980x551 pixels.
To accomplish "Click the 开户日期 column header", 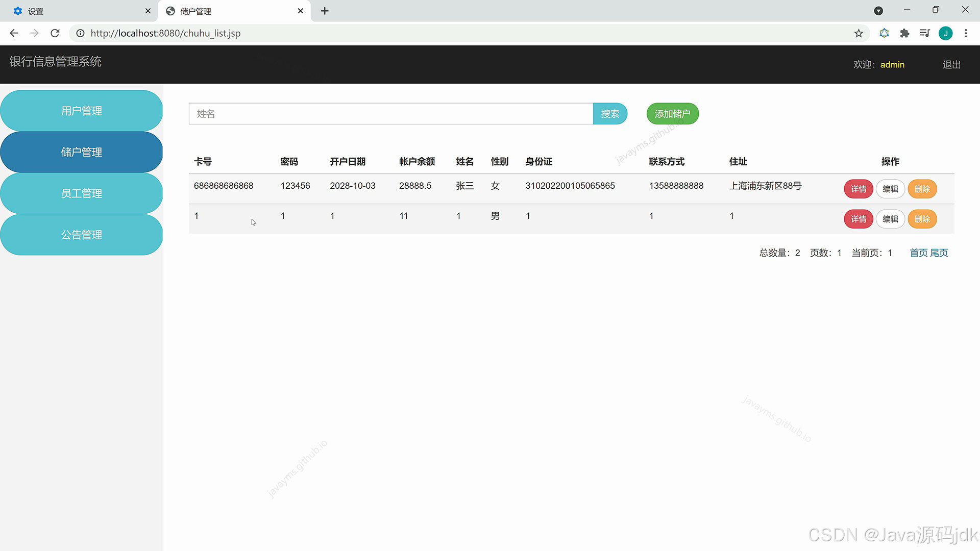I will (x=348, y=162).
